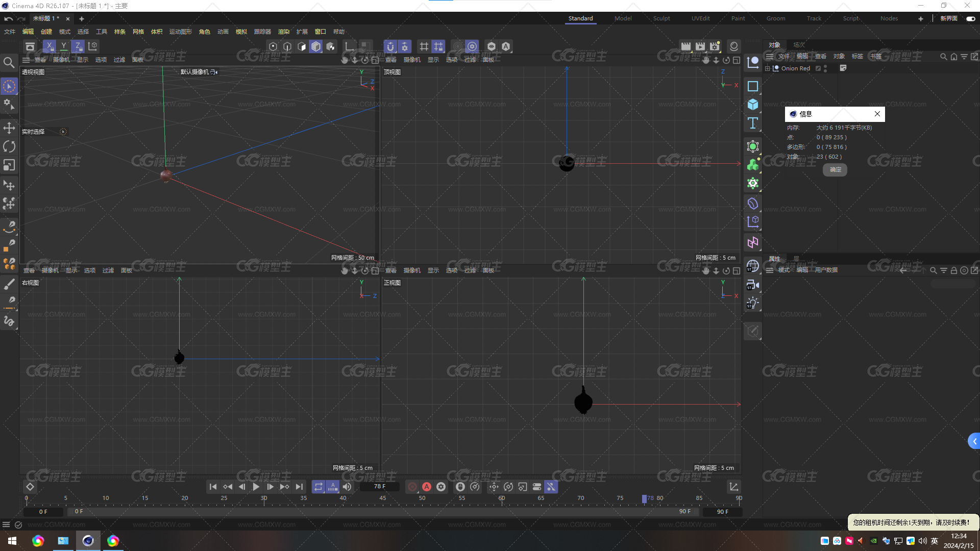Viewport: 980px width, 551px height.
Task: Toggle Y axis lock
Action: pyautogui.click(x=63, y=46)
